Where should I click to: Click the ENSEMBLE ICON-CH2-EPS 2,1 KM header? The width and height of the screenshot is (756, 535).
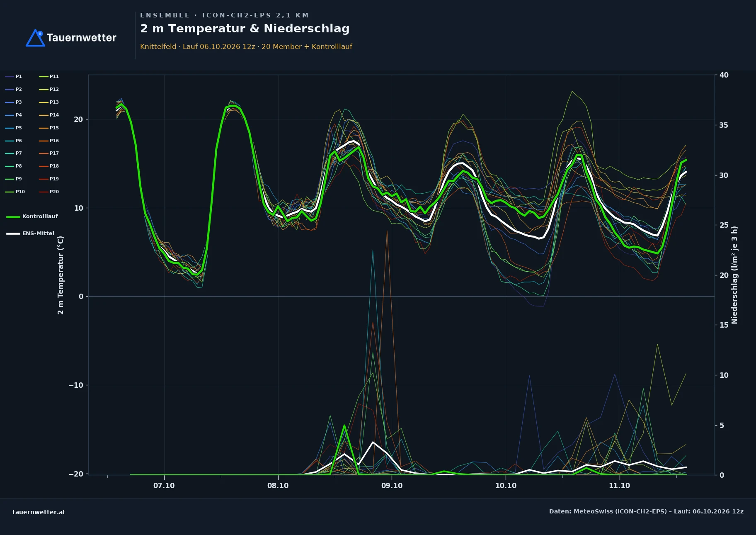[x=224, y=15]
